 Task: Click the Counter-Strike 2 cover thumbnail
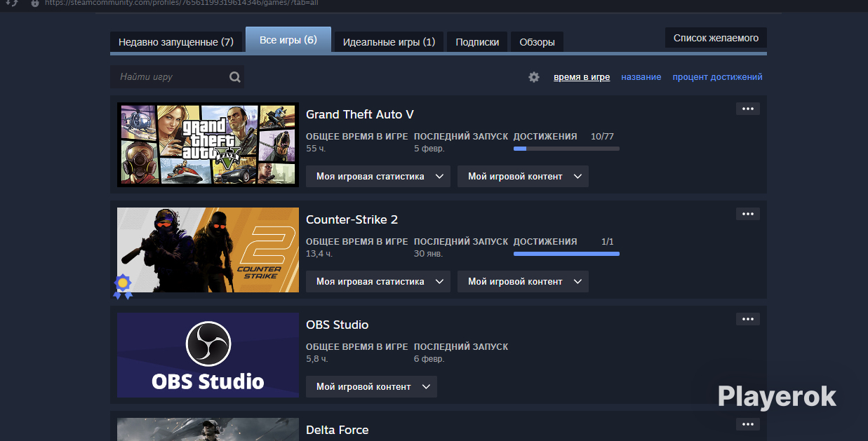coord(208,250)
